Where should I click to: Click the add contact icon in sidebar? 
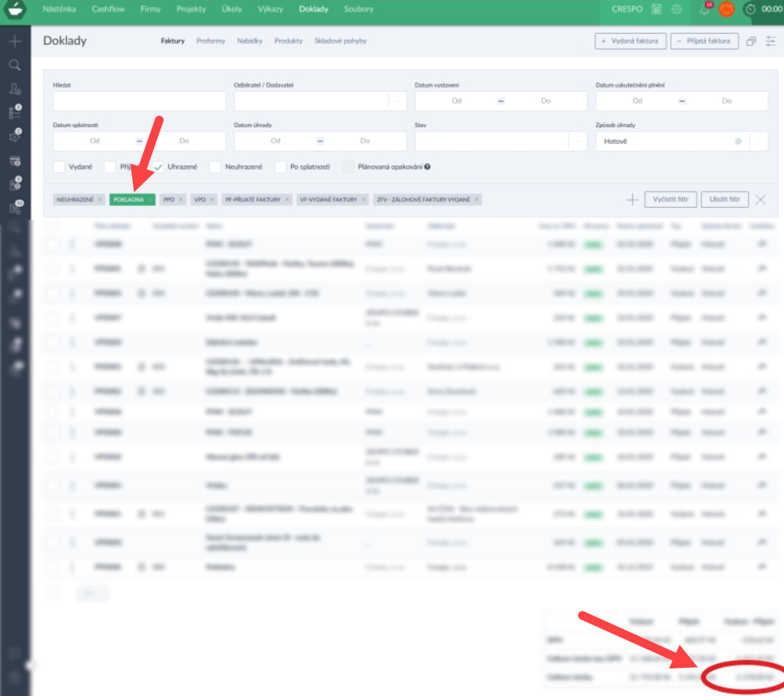[14, 89]
